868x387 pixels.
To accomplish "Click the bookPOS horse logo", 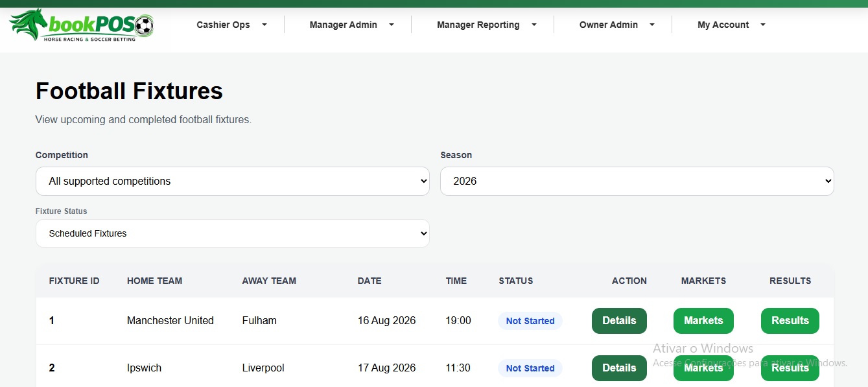I will tap(82, 25).
